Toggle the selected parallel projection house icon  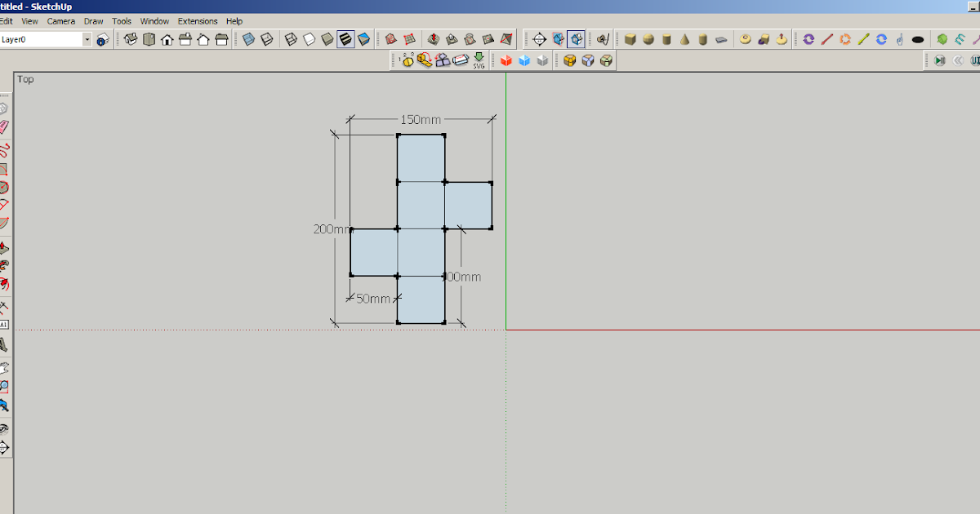coord(576,38)
